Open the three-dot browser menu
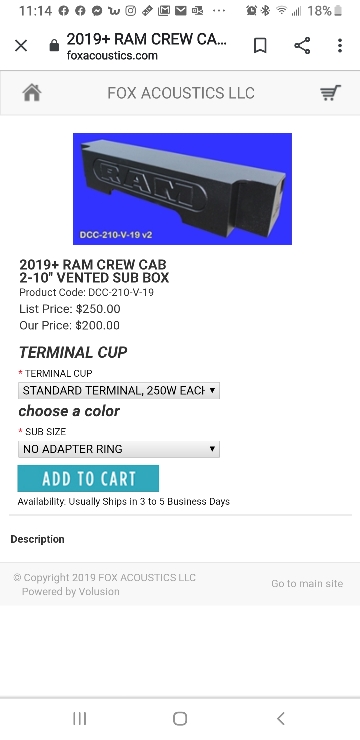 pos(340,46)
